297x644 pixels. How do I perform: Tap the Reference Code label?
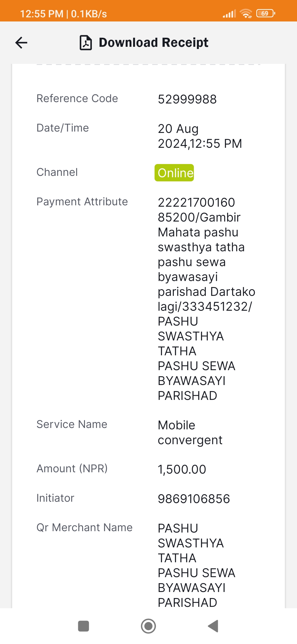(77, 99)
